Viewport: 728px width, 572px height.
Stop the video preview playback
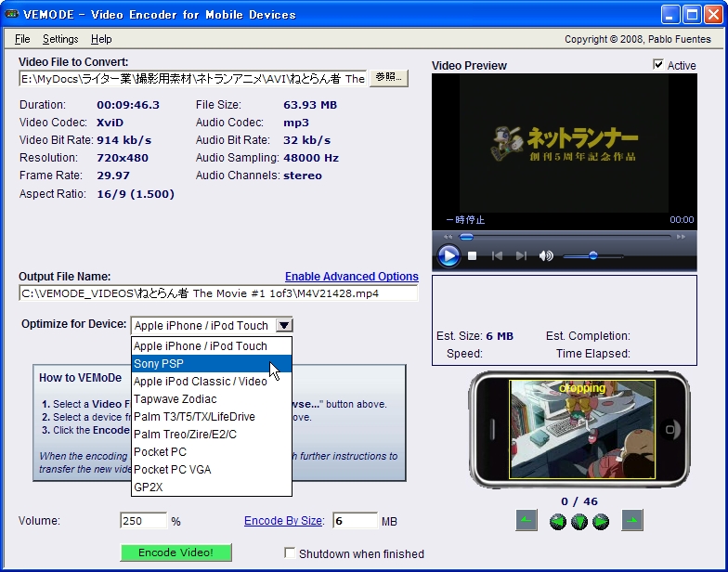[472, 256]
